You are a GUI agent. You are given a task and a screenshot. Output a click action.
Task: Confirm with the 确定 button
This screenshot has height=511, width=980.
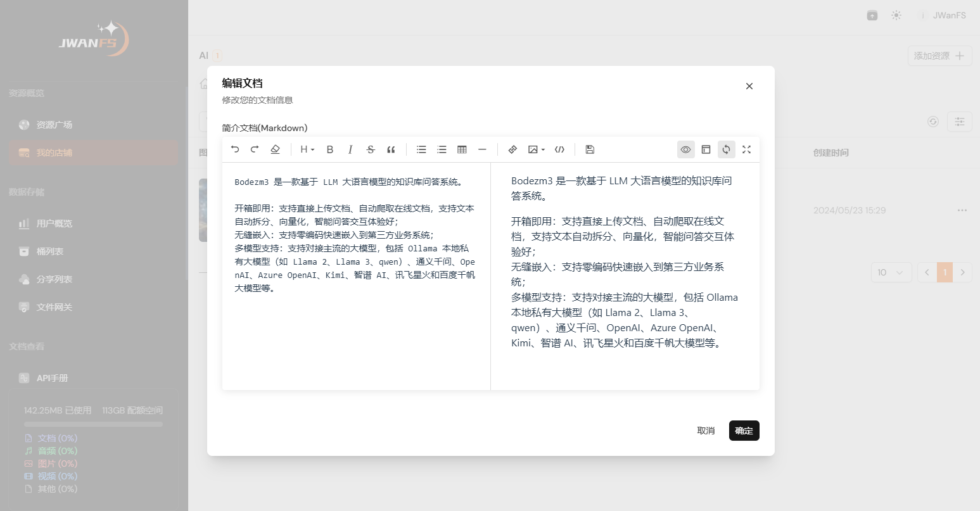coord(744,431)
